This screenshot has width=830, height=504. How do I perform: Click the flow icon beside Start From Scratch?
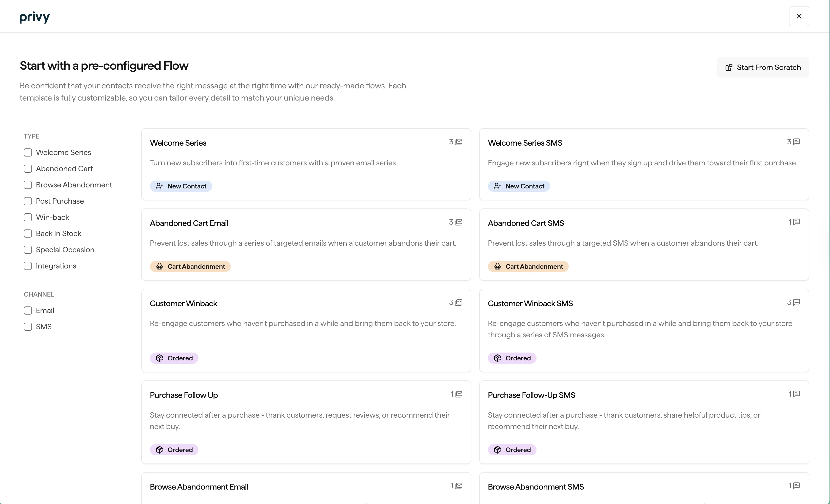pyautogui.click(x=729, y=67)
